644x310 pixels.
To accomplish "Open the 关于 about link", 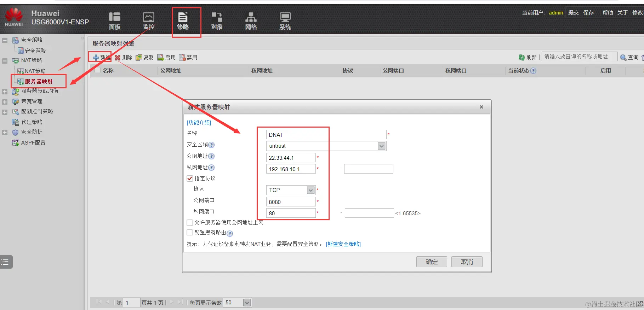I will pyautogui.click(x=622, y=13).
